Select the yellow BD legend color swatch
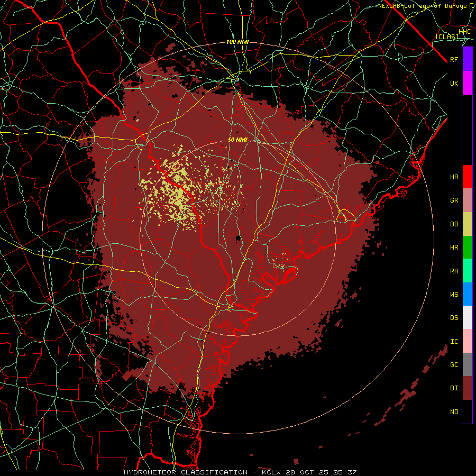This screenshot has height=476, width=476. coord(467,224)
